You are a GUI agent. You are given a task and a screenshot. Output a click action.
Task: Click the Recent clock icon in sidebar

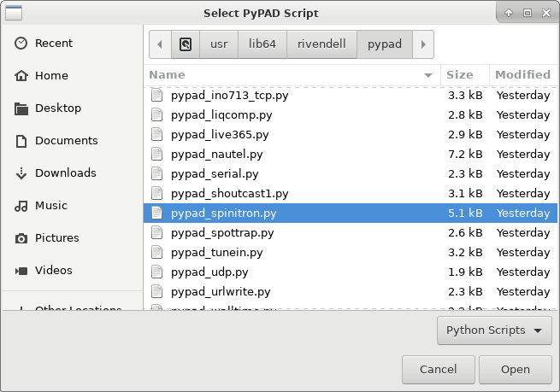[21, 44]
